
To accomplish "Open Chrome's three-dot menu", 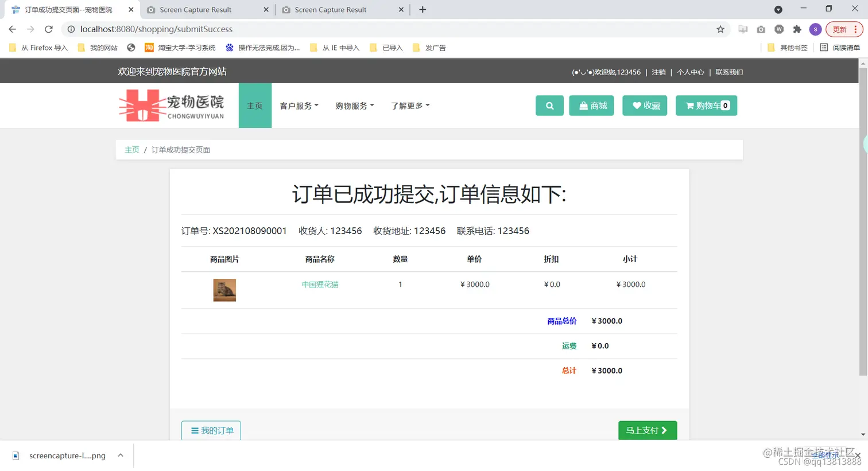I will tap(858, 29).
